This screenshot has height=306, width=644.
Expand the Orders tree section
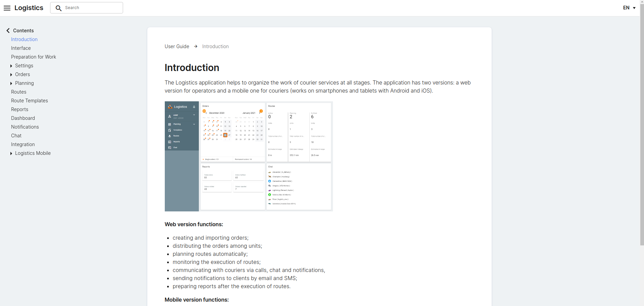(11, 75)
